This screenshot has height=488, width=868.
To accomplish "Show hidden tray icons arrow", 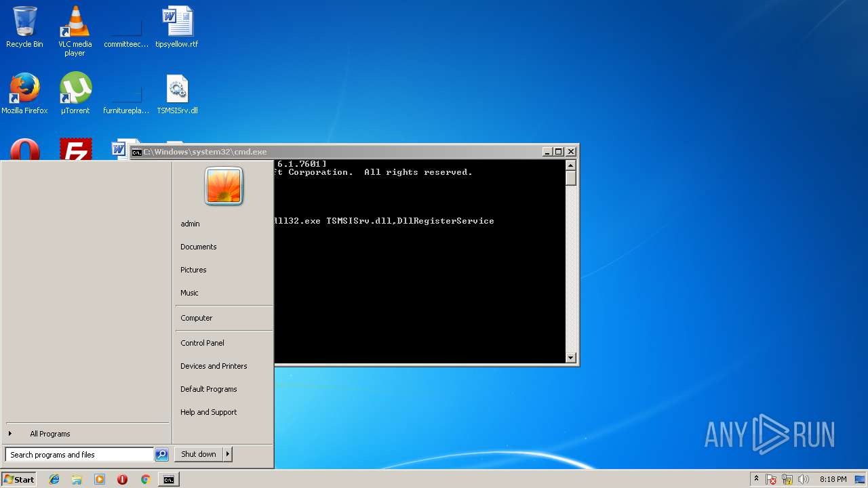I will (x=756, y=479).
